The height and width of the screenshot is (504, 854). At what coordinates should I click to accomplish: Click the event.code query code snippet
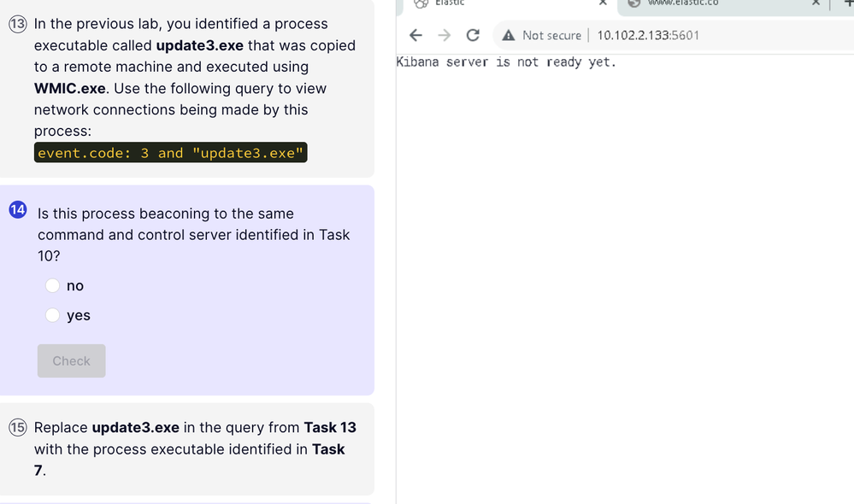(170, 153)
